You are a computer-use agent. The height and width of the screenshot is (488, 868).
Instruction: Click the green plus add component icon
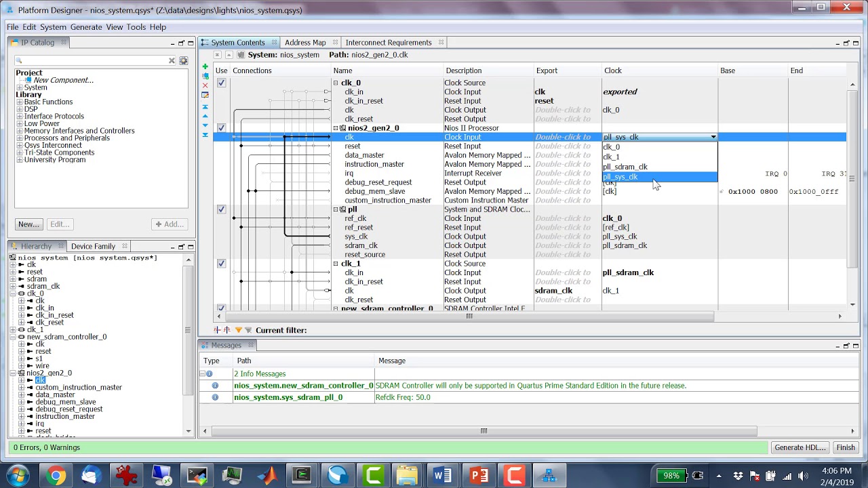(x=205, y=66)
